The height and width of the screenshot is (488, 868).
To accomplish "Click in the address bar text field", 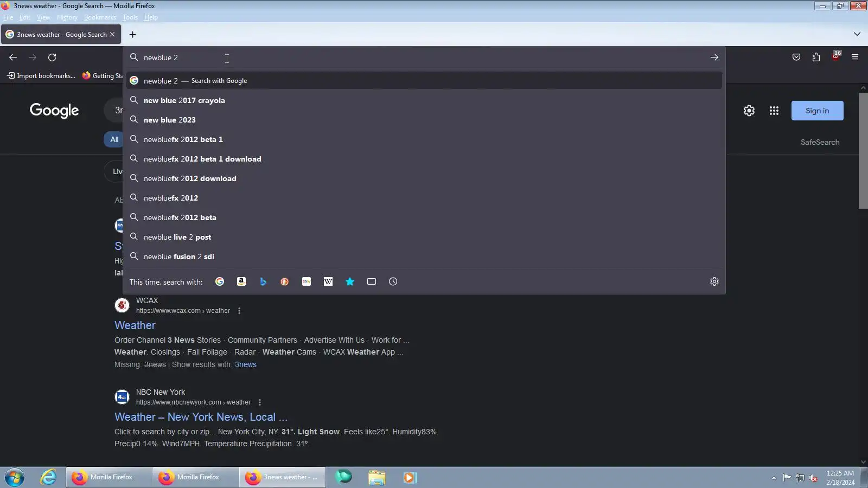I will tap(423, 57).
